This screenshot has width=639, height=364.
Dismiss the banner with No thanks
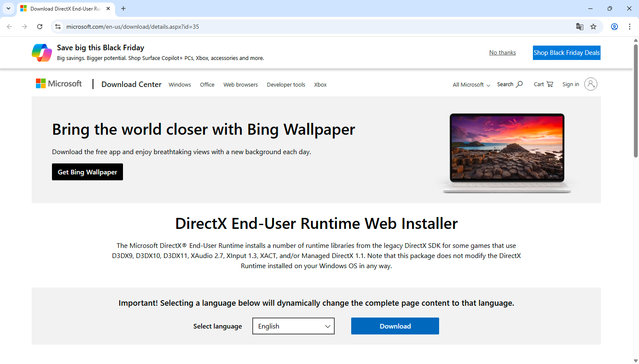tap(502, 53)
